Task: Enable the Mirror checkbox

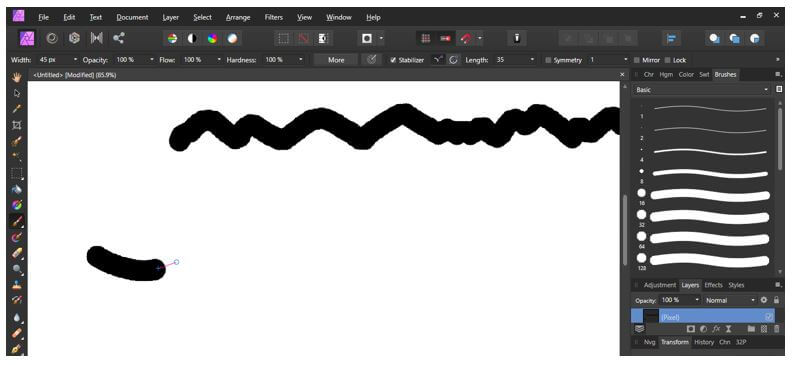Action: point(637,60)
